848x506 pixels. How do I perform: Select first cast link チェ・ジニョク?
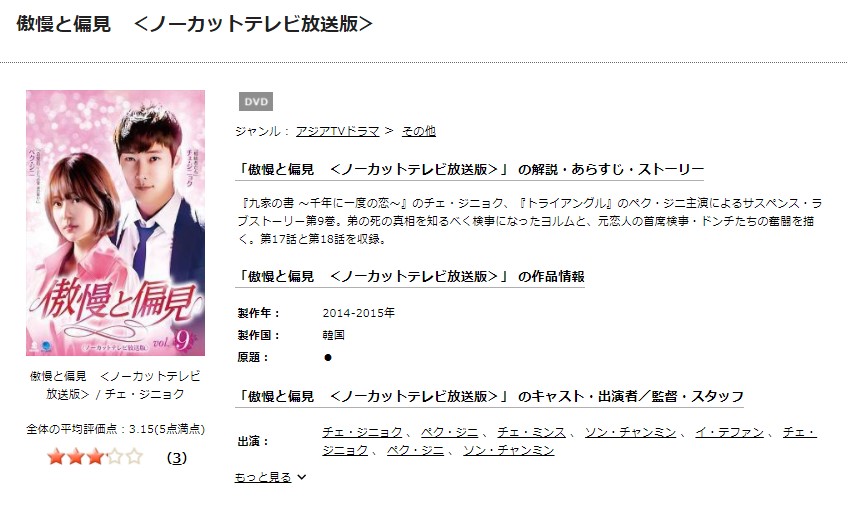(362, 432)
